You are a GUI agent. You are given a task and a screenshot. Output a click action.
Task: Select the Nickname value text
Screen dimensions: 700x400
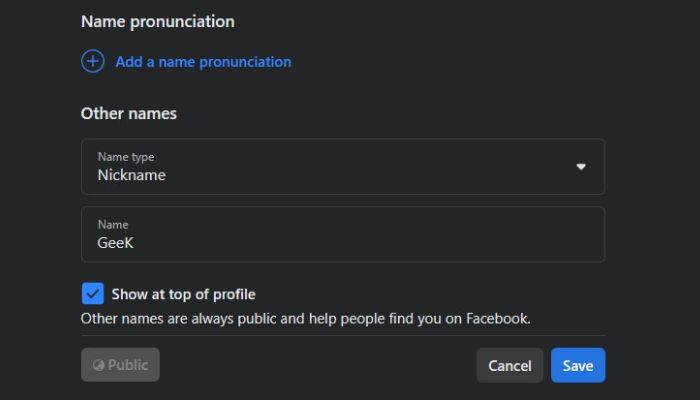click(131, 175)
